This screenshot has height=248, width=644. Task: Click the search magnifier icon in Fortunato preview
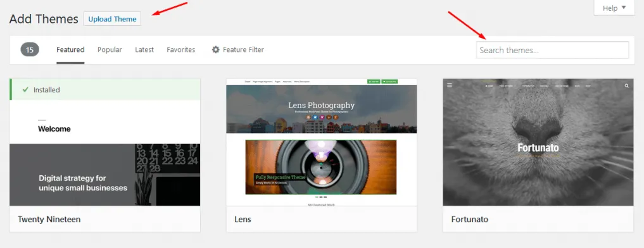tap(626, 86)
